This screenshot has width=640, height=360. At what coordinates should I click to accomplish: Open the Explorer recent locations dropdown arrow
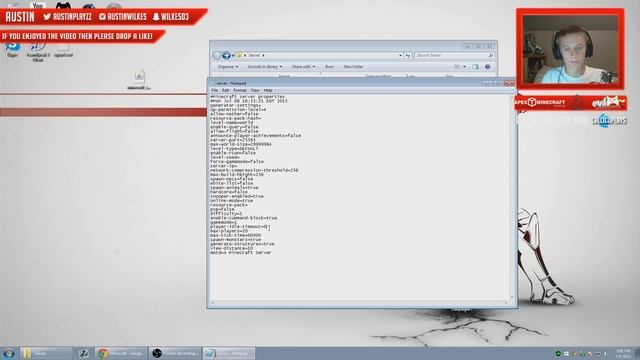233,56
